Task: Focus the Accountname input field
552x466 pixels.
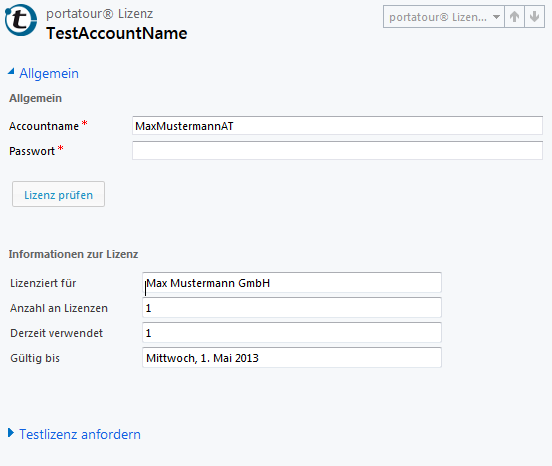Action: click(337, 126)
